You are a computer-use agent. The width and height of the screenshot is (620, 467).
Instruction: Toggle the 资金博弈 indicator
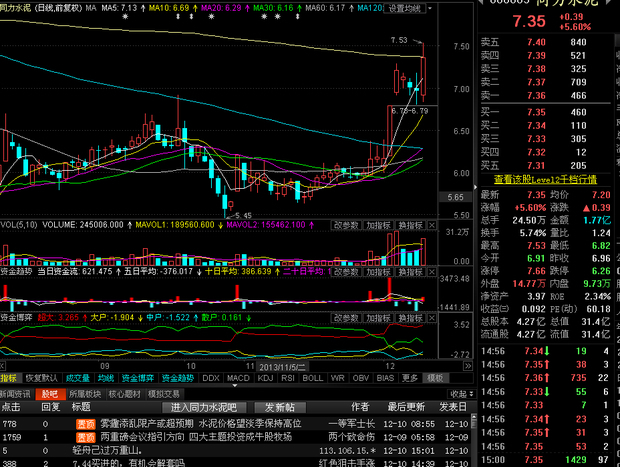138,378
